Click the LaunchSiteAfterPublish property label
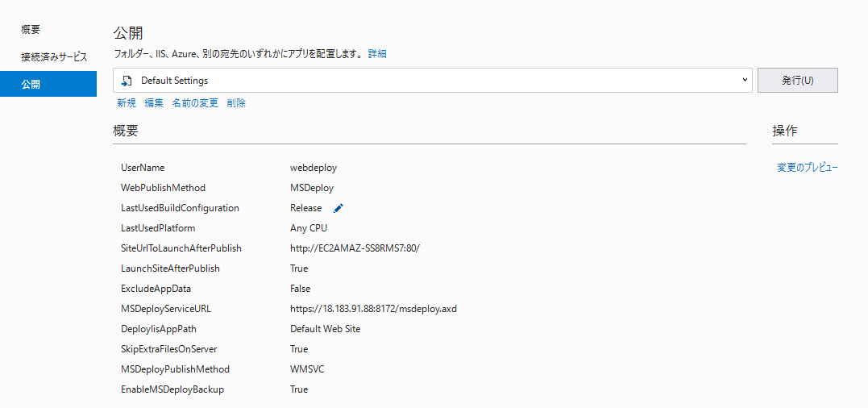The height and width of the screenshot is (408, 868). click(171, 269)
